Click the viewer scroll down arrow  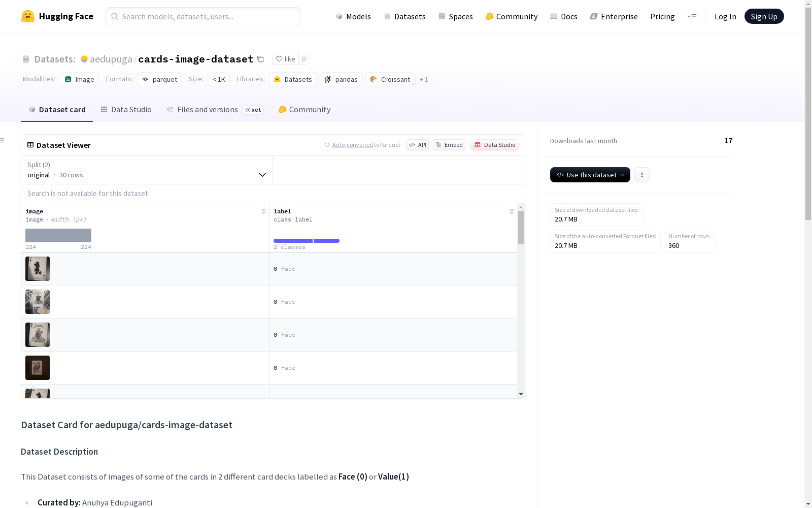pos(521,394)
